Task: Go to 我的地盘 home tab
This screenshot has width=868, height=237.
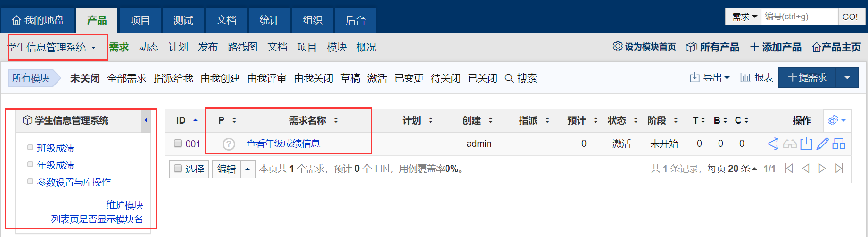Action: 38,20
